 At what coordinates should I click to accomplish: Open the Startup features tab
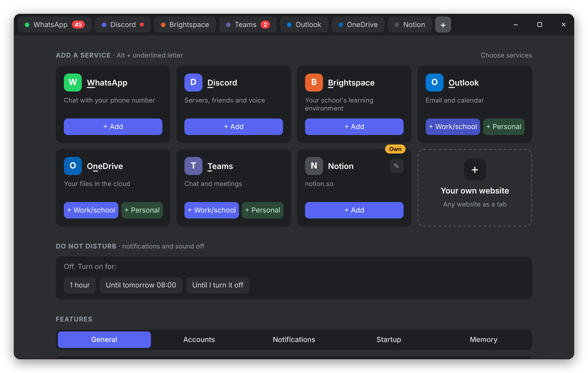point(389,340)
